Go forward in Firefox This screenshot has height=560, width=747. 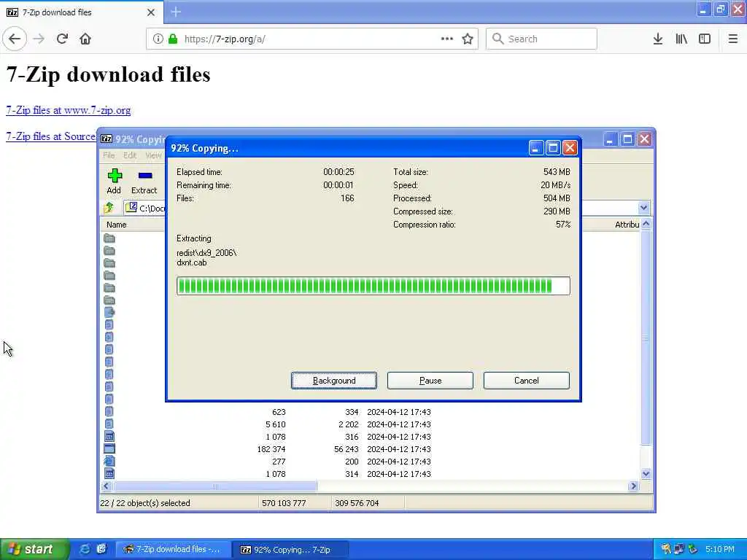(39, 39)
